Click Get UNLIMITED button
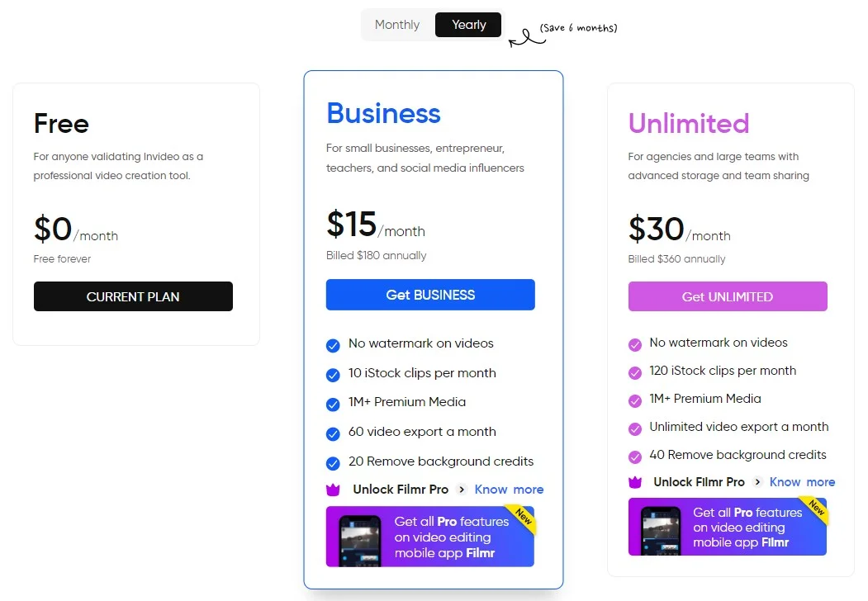This screenshot has height=601, width=868. 728,296
